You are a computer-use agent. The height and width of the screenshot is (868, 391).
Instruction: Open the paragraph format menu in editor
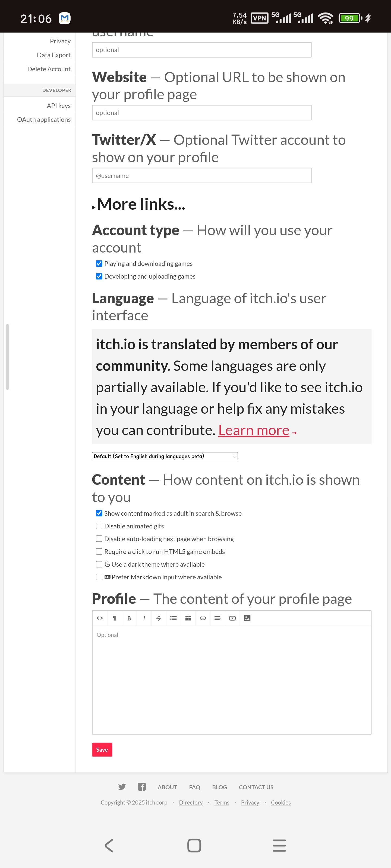(x=115, y=618)
